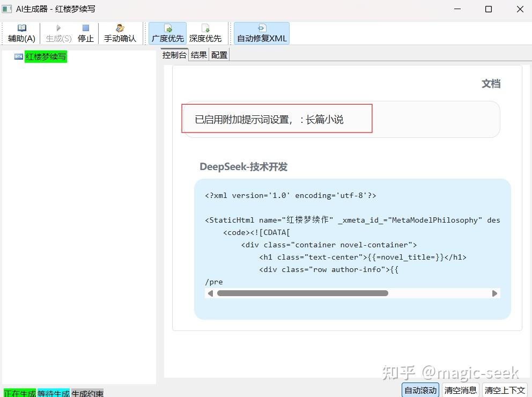Click 清空上下文 to clear context
Screen dimensions: 532x397
(505, 390)
